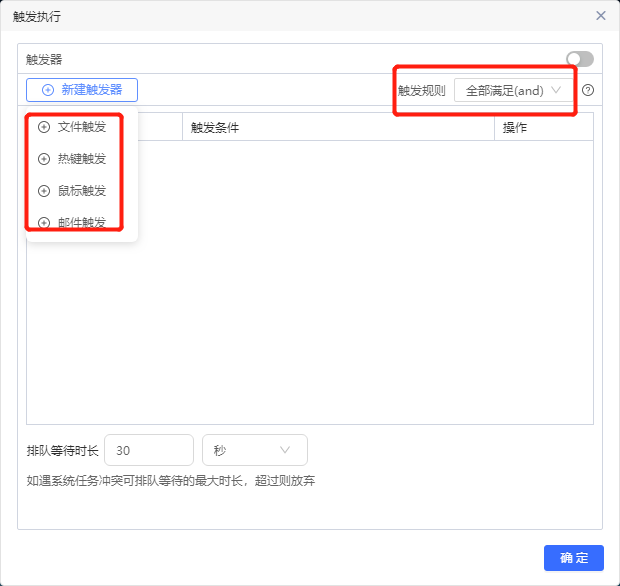This screenshot has width=620, height=586.
Task: Click the 触发规则 label
Action: (x=422, y=91)
